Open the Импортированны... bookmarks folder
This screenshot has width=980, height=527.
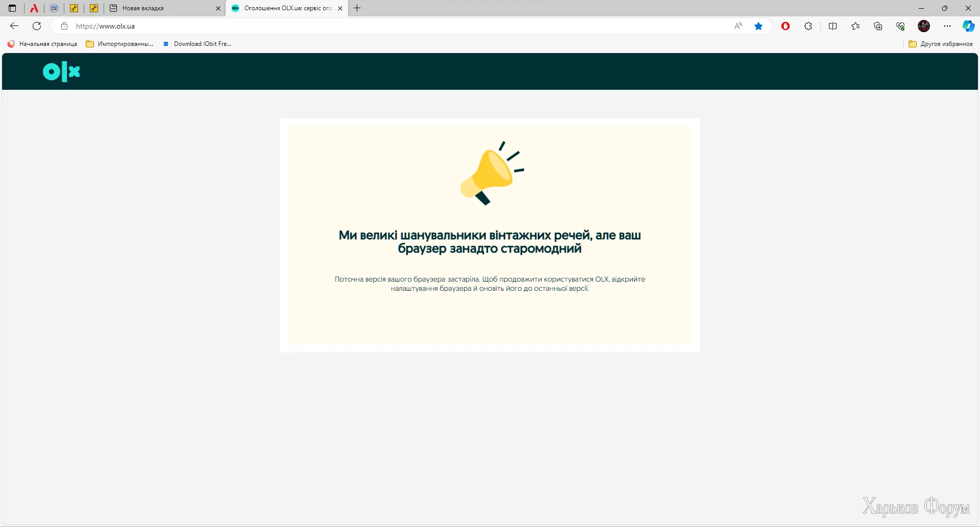point(120,44)
